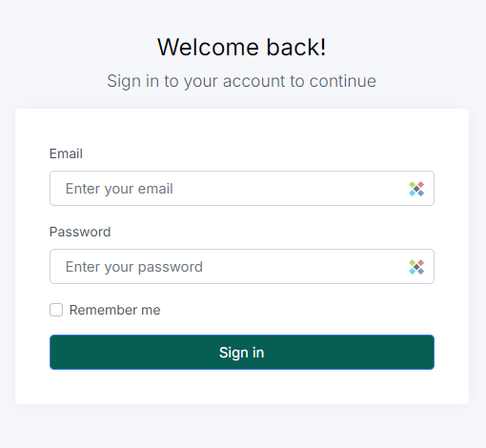Click the green Sign in button
The width and height of the screenshot is (486, 448).
tap(242, 352)
